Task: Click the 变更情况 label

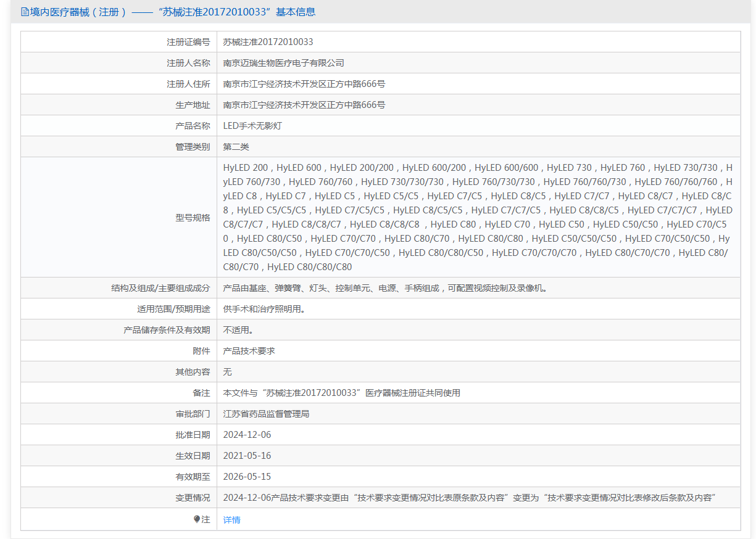Action: [193, 498]
